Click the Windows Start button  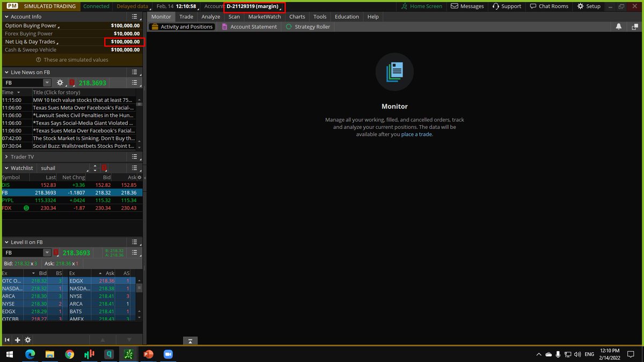point(10,354)
